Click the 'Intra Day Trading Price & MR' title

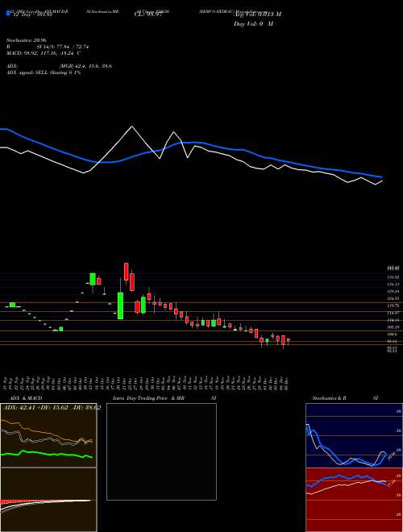coord(148,398)
